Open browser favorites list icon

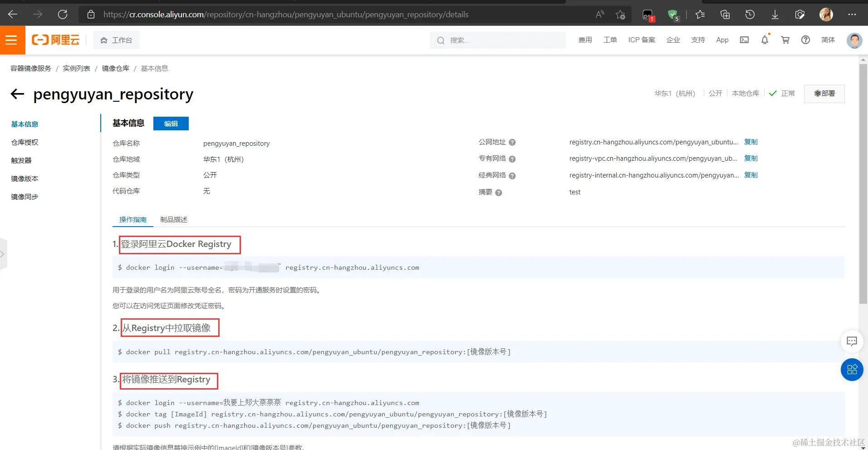coord(700,15)
